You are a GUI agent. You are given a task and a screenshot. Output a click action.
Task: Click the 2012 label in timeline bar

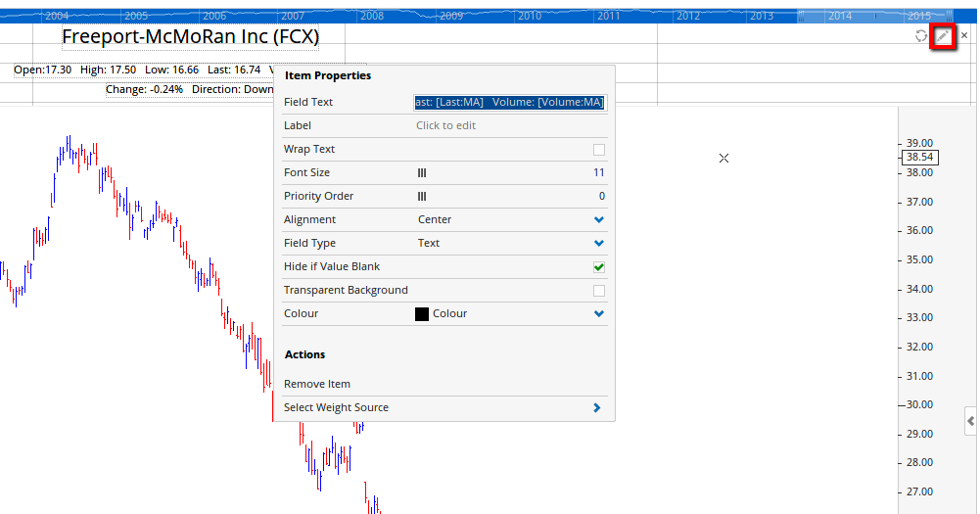pos(688,16)
